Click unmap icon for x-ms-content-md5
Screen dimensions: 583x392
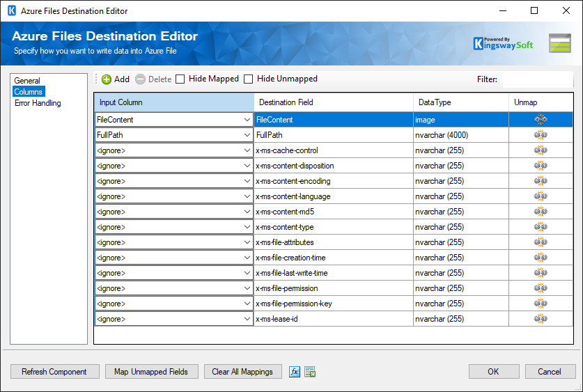coord(541,212)
